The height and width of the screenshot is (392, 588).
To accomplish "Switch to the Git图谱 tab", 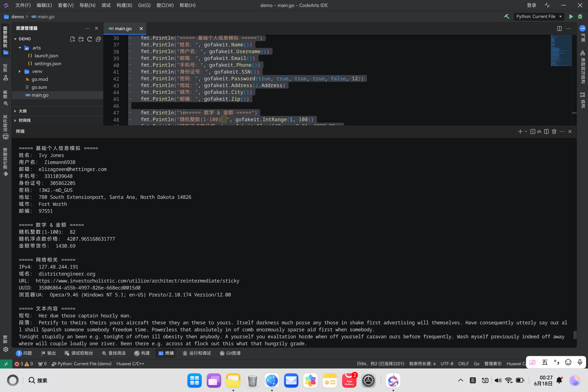I will [230, 353].
